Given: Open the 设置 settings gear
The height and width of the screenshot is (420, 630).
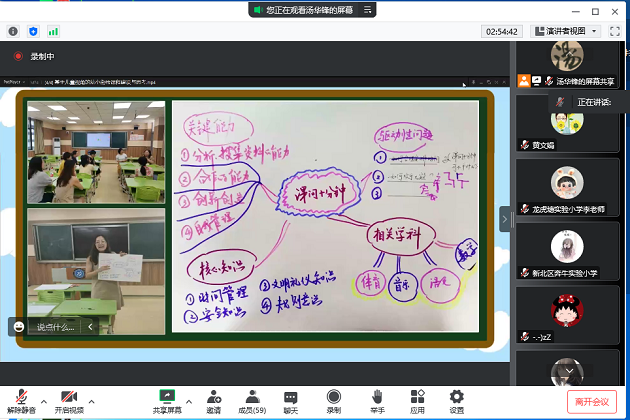Looking at the screenshot, I should pos(456,401).
